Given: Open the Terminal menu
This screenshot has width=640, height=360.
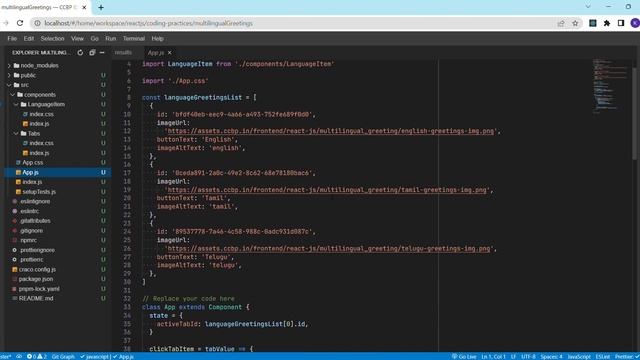Looking at the screenshot, I should pos(134,38).
